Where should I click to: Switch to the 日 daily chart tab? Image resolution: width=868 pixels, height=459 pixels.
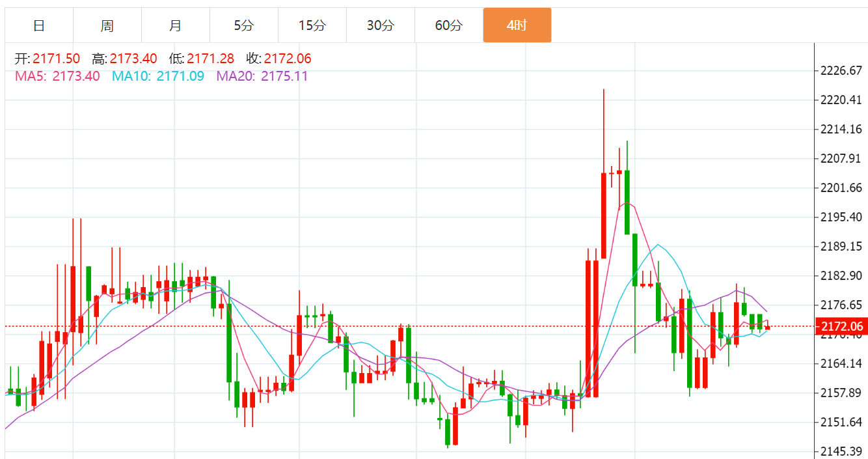click(39, 25)
